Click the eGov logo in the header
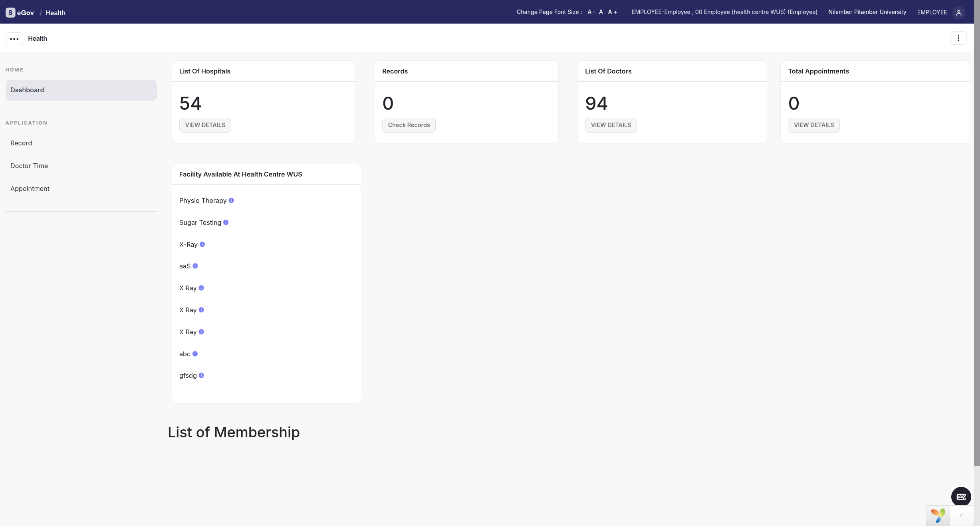The image size is (980, 526). tap(20, 12)
